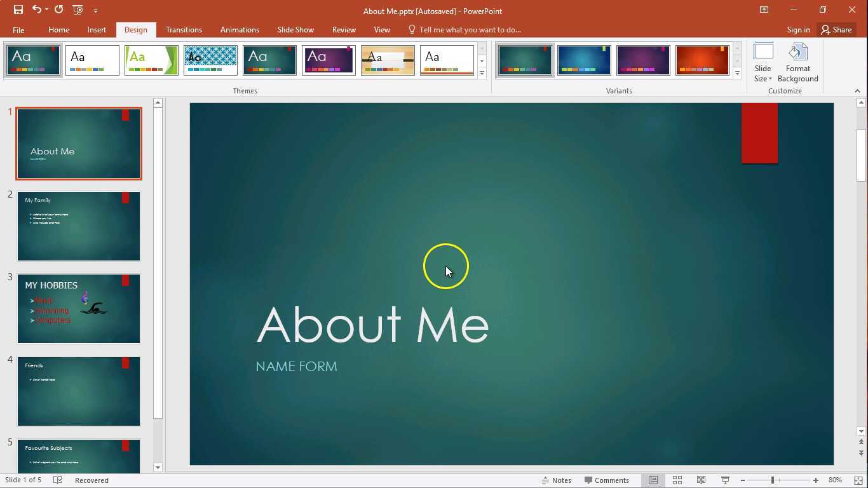Apply the purple variant of the theme
Screen dimensions: 868x488
[643, 60]
